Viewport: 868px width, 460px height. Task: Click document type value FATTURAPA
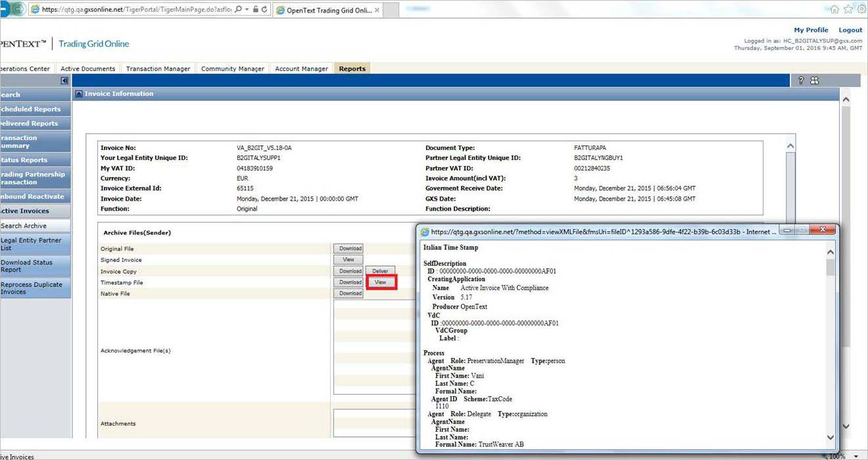pos(592,148)
